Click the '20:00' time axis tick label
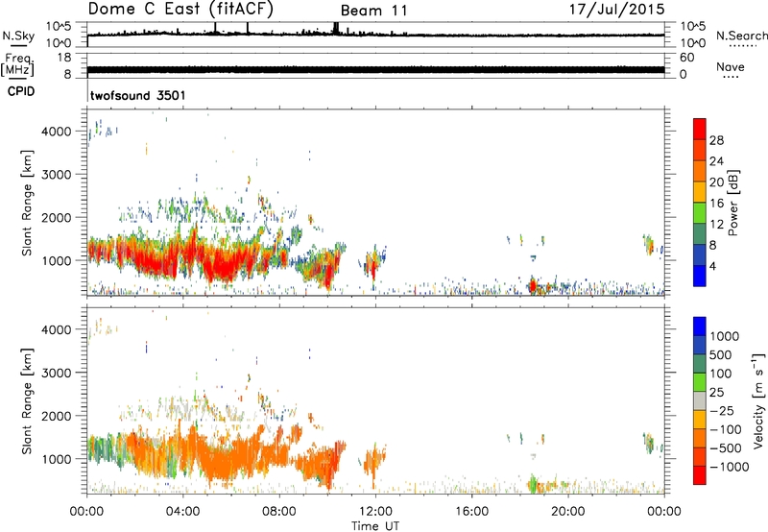This screenshot has height=532, width=768. click(567, 512)
